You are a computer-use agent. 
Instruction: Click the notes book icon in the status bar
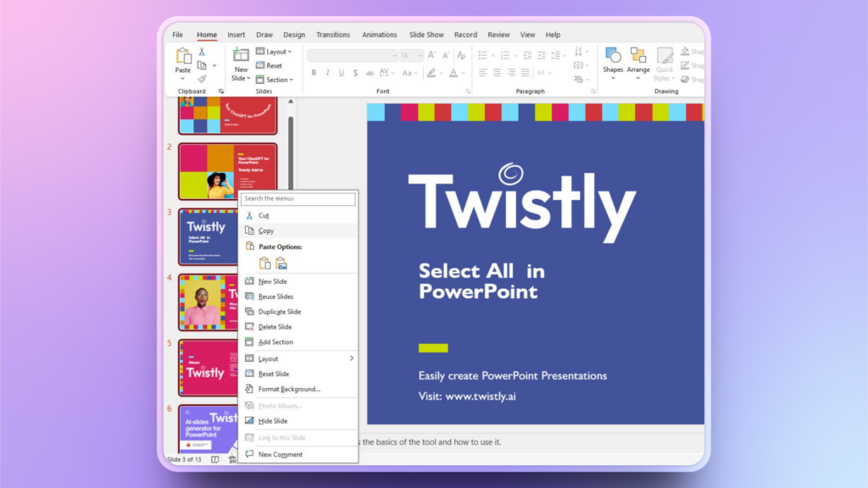pyautogui.click(x=214, y=459)
